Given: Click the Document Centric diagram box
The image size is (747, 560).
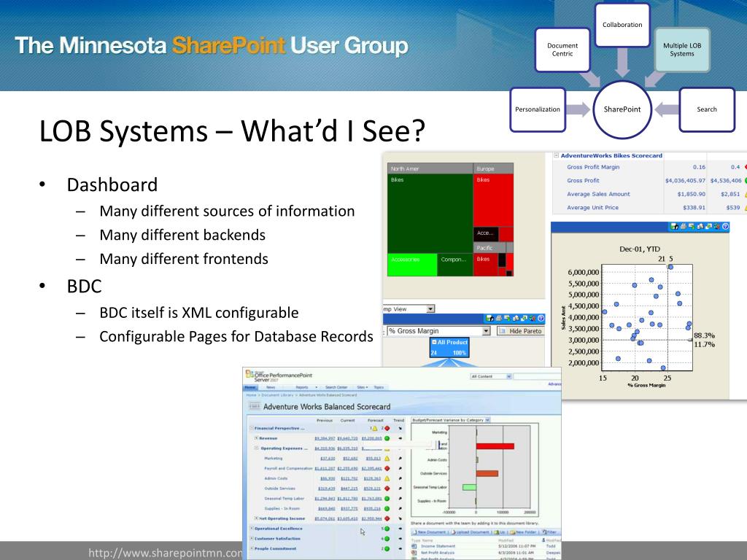Looking at the screenshot, I should click(562, 50).
